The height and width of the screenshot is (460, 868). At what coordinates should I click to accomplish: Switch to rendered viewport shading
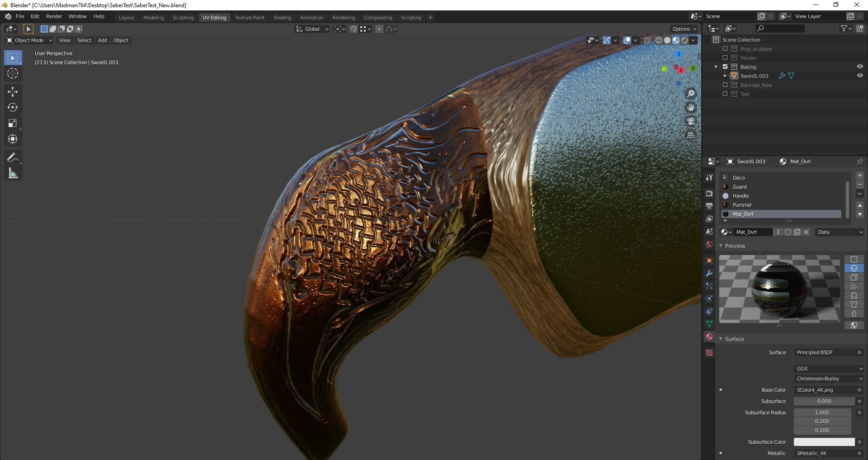coord(684,40)
